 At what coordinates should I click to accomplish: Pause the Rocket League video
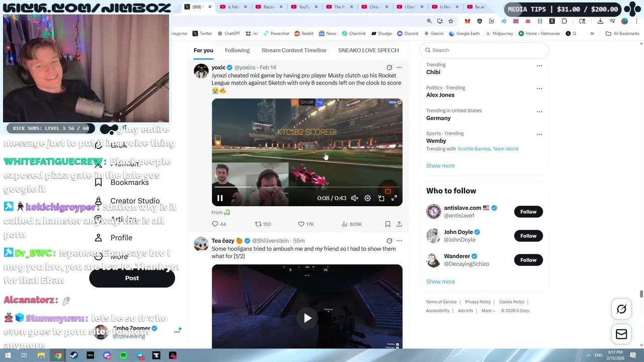pos(220,198)
